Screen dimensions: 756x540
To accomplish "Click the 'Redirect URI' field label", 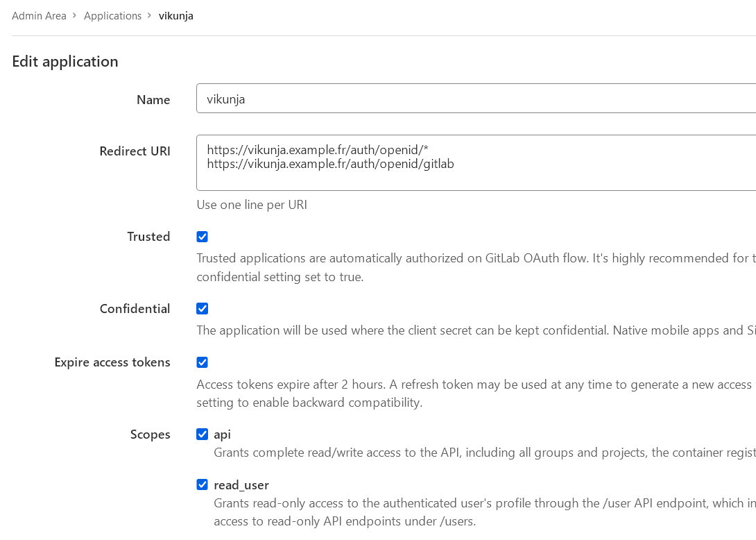I will pos(135,151).
